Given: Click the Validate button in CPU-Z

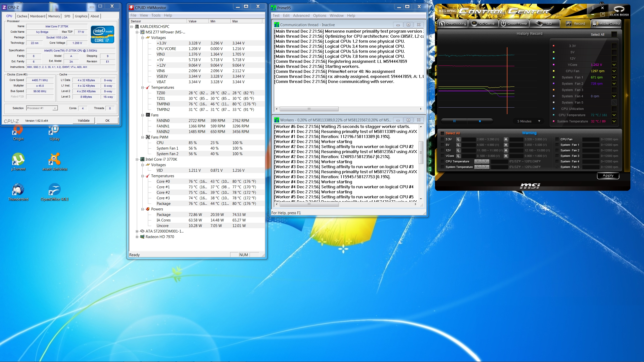Looking at the screenshot, I should point(84,121).
